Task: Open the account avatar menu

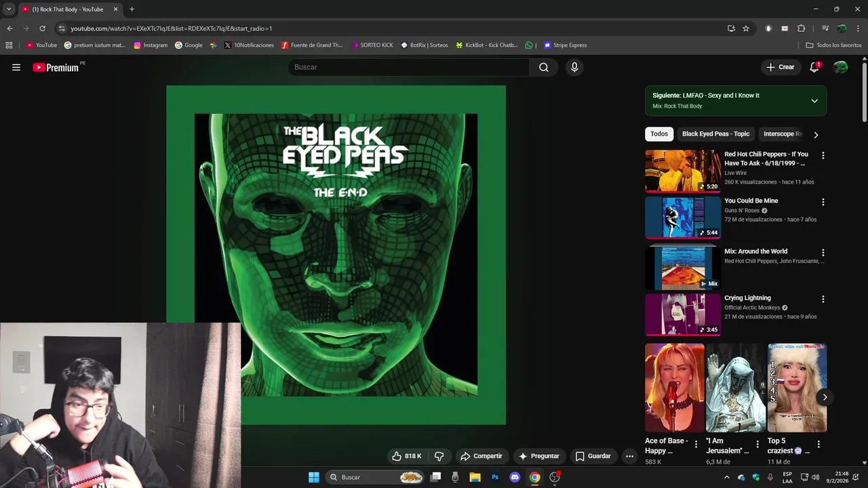Action: click(x=840, y=67)
